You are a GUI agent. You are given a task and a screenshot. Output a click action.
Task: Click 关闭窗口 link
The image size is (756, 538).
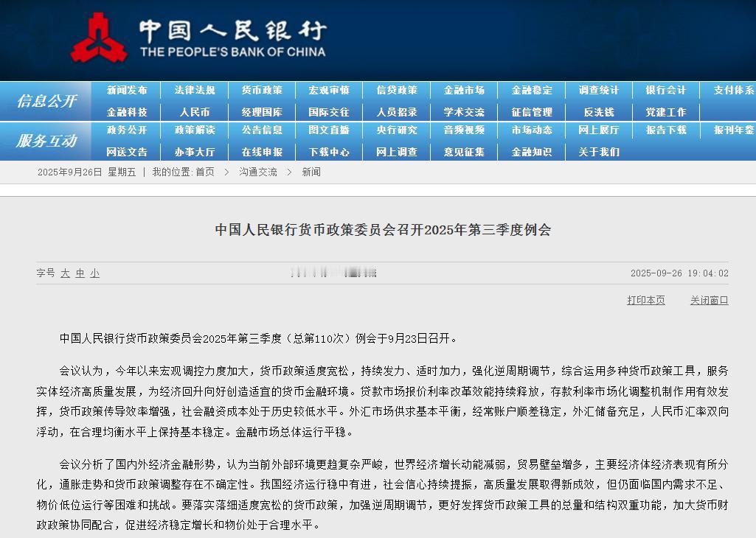(710, 300)
